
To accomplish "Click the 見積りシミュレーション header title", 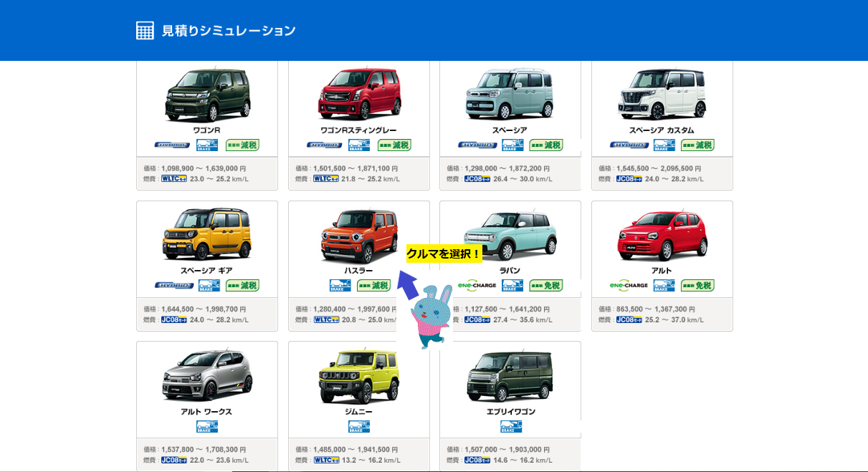I will (229, 31).
